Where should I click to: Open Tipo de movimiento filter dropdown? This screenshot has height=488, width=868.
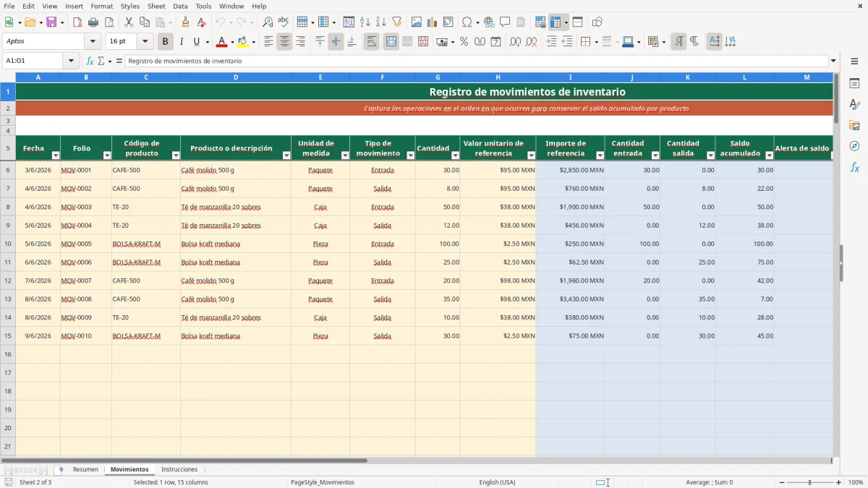411,155
